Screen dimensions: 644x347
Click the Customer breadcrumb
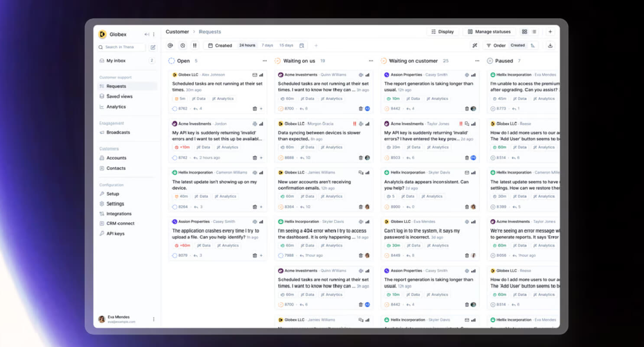(x=177, y=32)
